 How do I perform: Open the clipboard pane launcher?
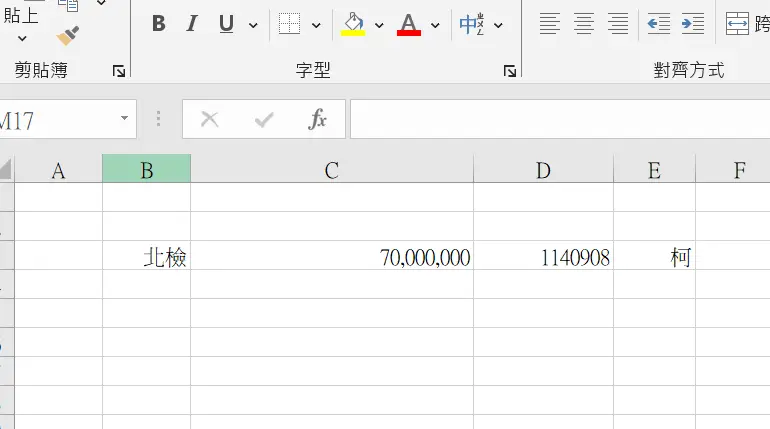tap(119, 72)
